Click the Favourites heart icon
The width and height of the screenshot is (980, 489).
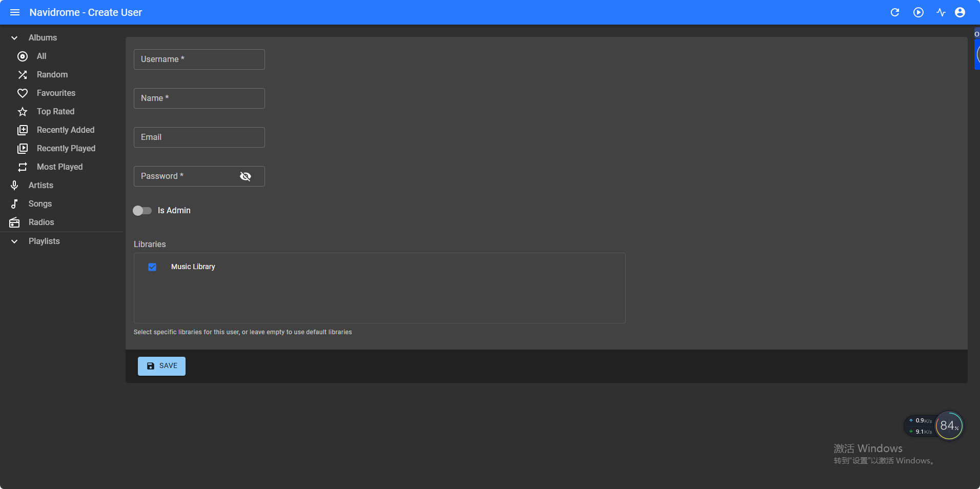23,93
